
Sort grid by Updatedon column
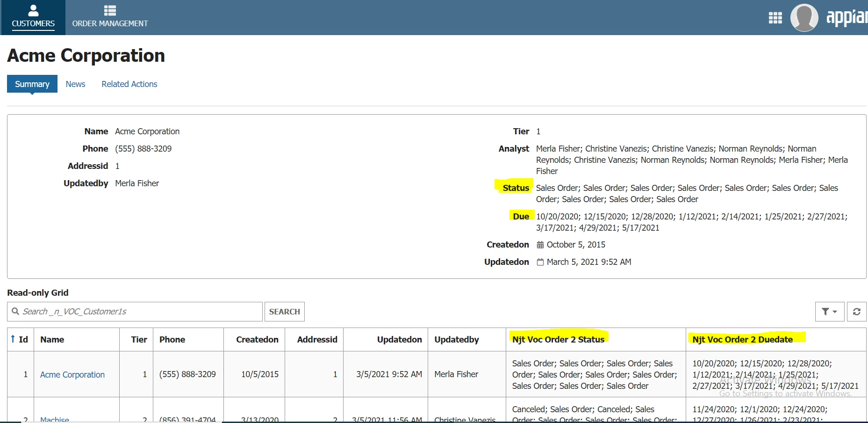[x=400, y=339]
